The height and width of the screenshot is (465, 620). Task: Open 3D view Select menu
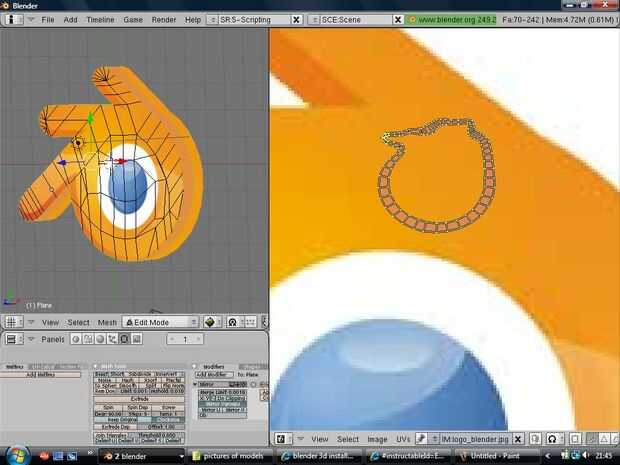point(78,323)
